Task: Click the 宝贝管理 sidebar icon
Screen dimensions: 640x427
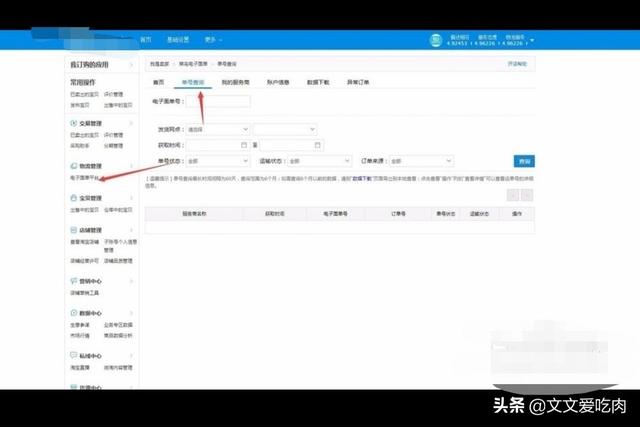Action: [x=74, y=198]
